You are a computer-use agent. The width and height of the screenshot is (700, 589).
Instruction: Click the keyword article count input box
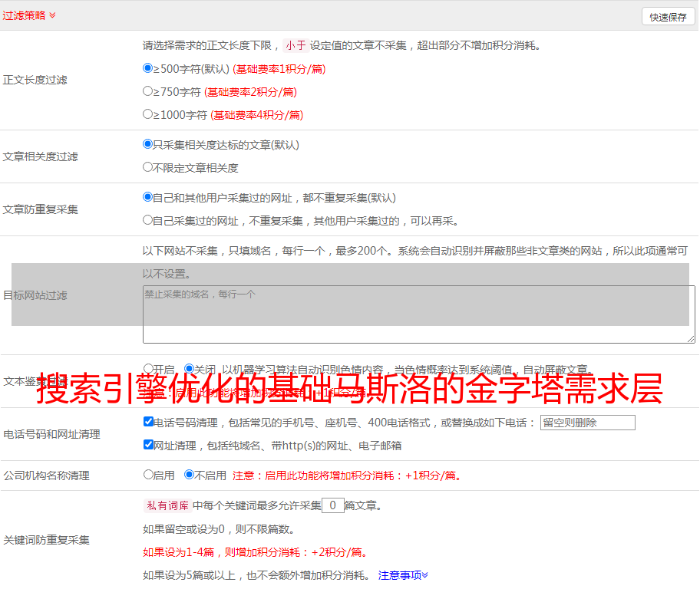pyautogui.click(x=332, y=505)
